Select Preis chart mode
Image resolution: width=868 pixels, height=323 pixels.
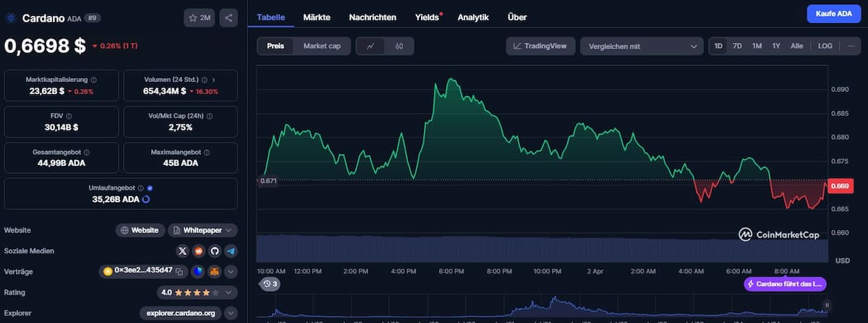click(x=276, y=46)
